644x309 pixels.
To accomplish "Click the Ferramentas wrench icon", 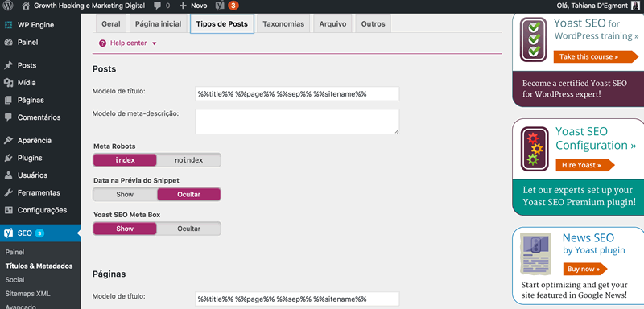I will 8,192.
